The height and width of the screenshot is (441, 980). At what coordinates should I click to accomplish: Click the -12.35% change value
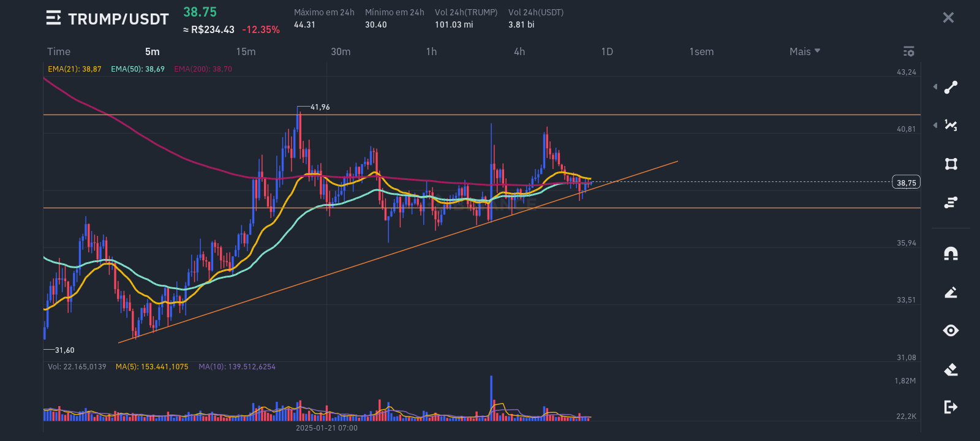tap(261, 29)
